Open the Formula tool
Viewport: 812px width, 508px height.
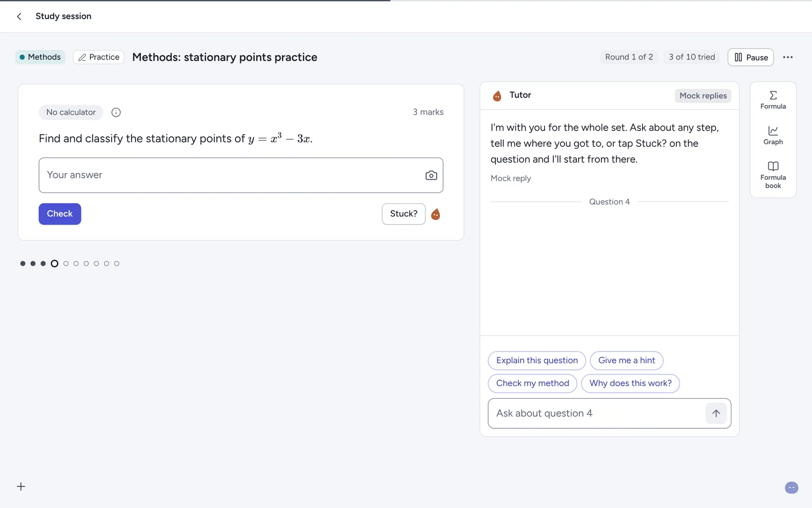tap(773, 100)
